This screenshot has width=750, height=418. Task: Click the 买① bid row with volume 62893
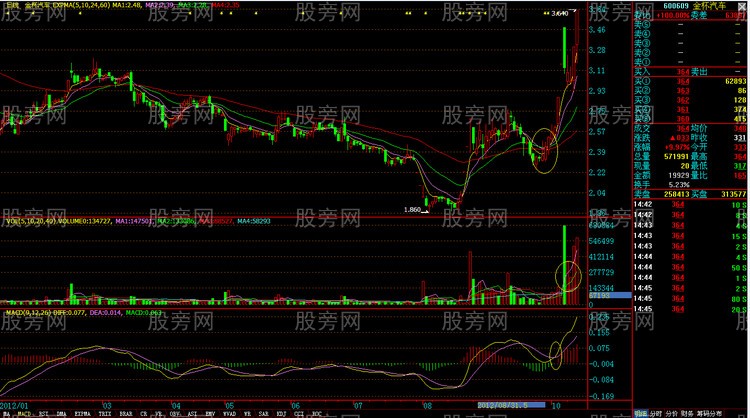(690, 81)
